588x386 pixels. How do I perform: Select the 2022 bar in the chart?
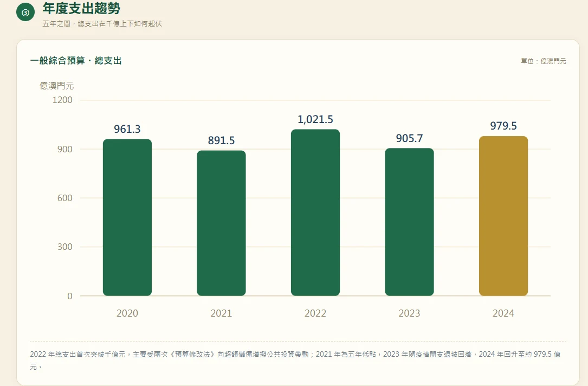tap(315, 213)
